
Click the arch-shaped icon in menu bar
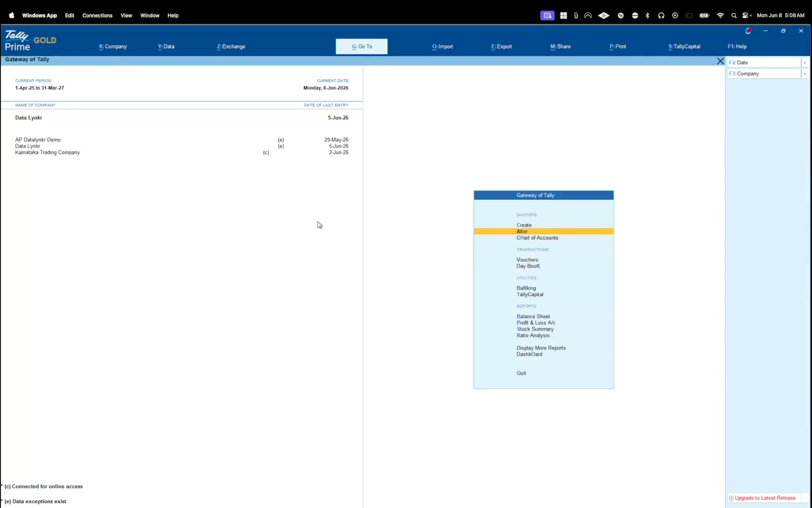point(588,15)
